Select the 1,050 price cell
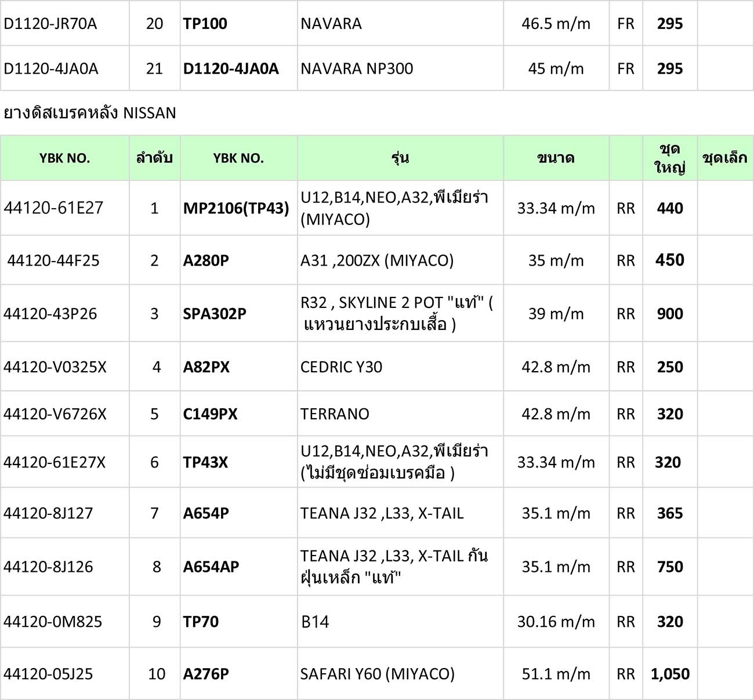Screen dimensions: 754x700 (x=670, y=673)
